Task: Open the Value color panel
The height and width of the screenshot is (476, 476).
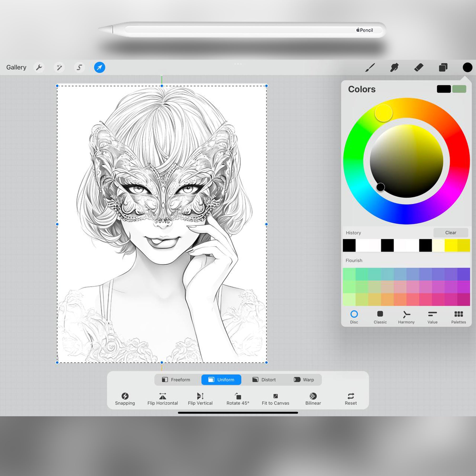Action: pos(432,317)
